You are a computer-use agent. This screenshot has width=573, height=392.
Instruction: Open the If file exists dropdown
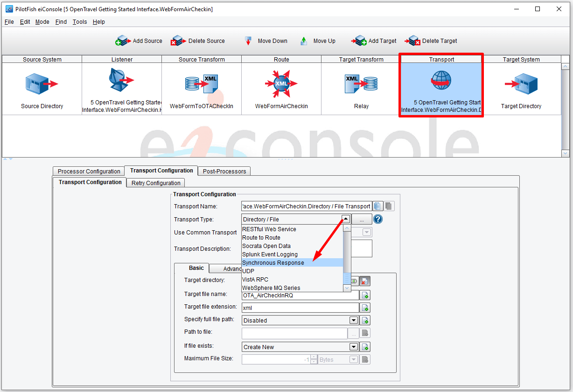pos(354,347)
